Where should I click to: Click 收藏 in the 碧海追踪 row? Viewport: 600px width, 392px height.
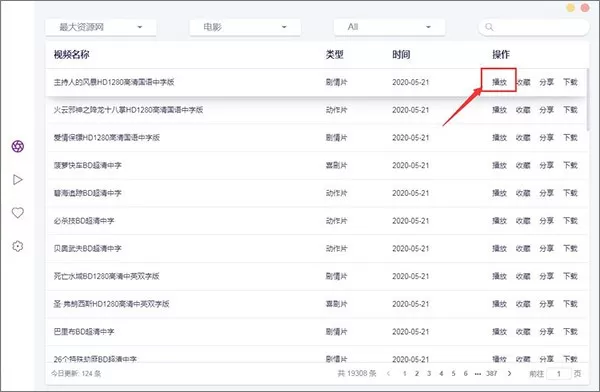[523, 193]
